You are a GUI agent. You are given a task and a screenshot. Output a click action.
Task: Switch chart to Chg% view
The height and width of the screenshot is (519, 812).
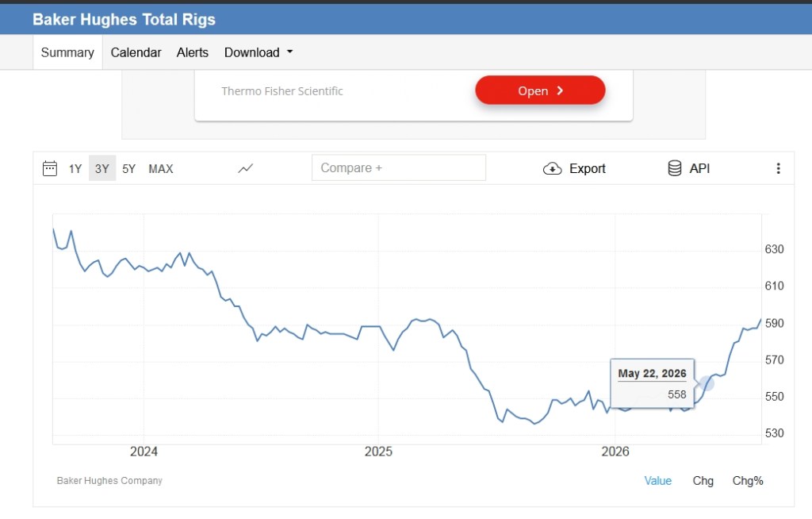click(747, 481)
